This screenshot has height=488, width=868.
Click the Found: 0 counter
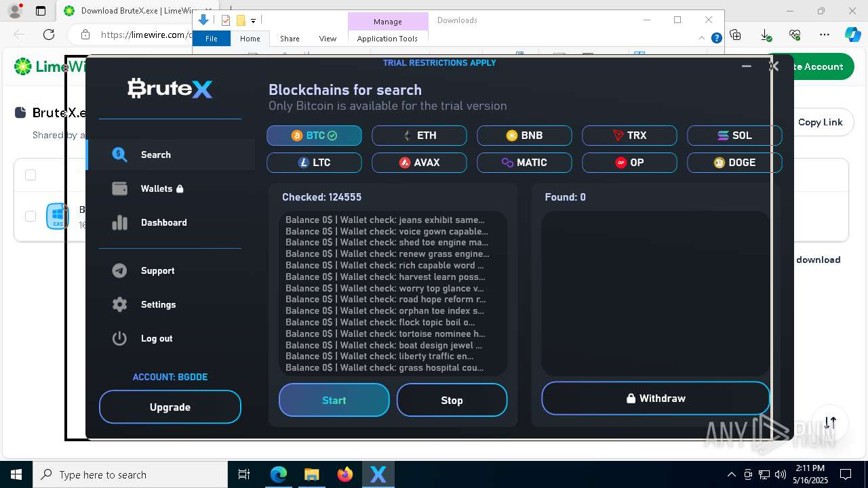566,197
